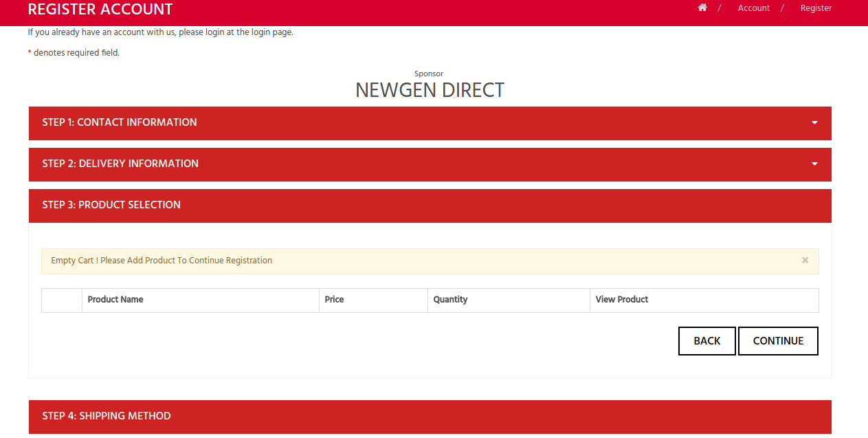Screen dimensions: 868x438
Task: Select the Price column header
Action: coord(373,300)
